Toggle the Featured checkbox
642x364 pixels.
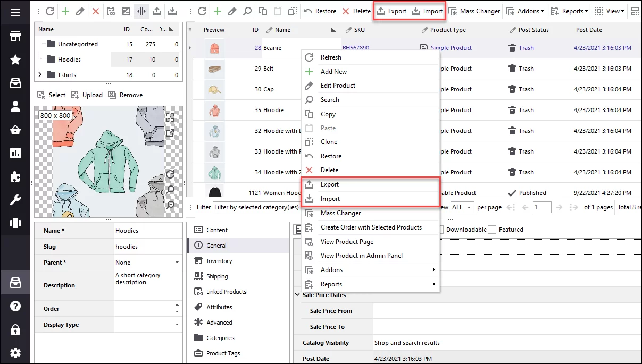492,230
